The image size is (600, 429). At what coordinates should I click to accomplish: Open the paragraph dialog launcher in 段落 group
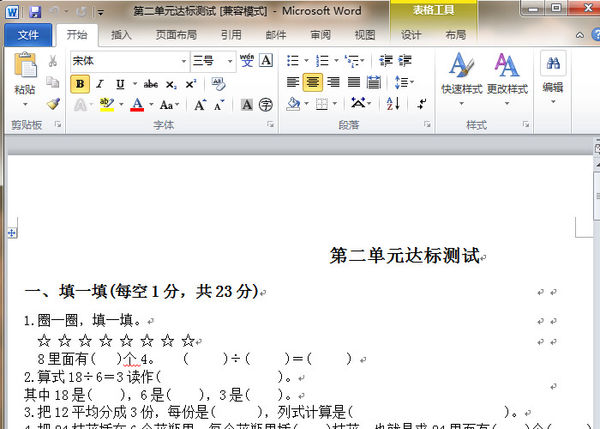tap(427, 124)
